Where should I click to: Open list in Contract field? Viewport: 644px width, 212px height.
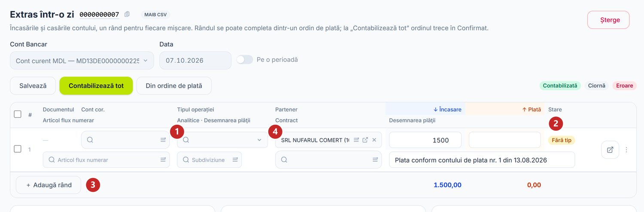click(375, 160)
